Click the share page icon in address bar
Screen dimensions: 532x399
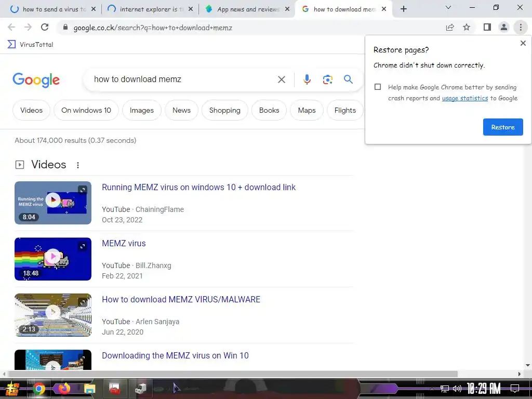point(450,27)
